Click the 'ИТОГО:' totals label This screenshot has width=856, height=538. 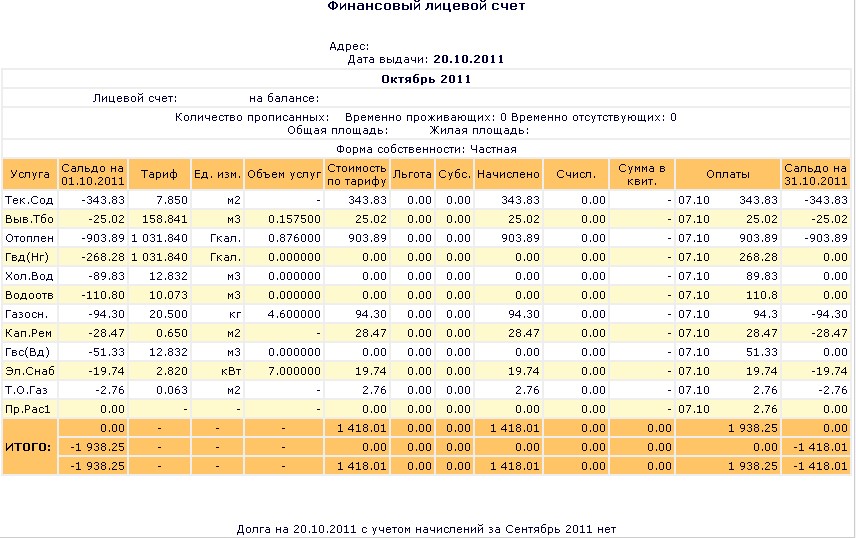(x=28, y=447)
